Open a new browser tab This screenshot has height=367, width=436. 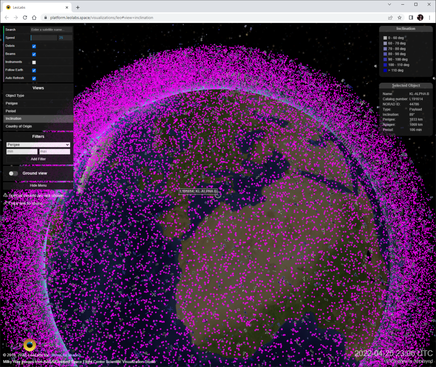tap(78, 7)
